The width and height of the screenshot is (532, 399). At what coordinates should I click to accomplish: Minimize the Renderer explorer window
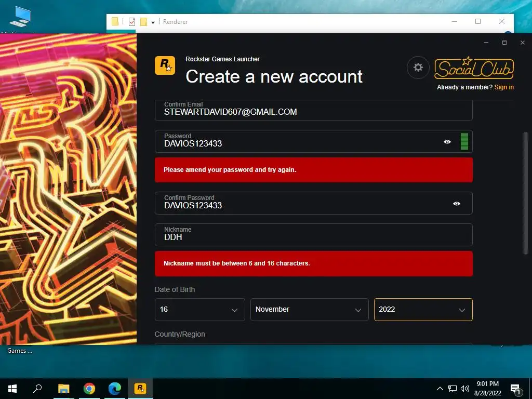click(455, 21)
